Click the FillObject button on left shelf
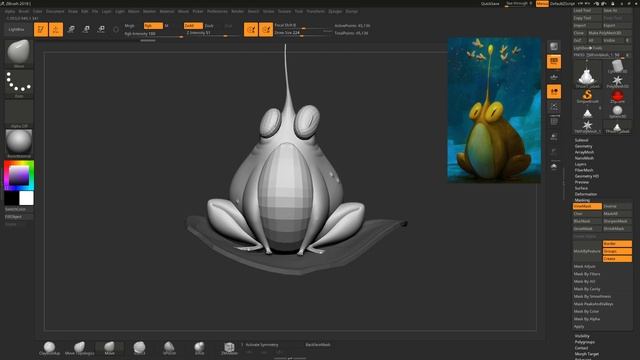This screenshot has width=640, height=360. click(x=19, y=217)
